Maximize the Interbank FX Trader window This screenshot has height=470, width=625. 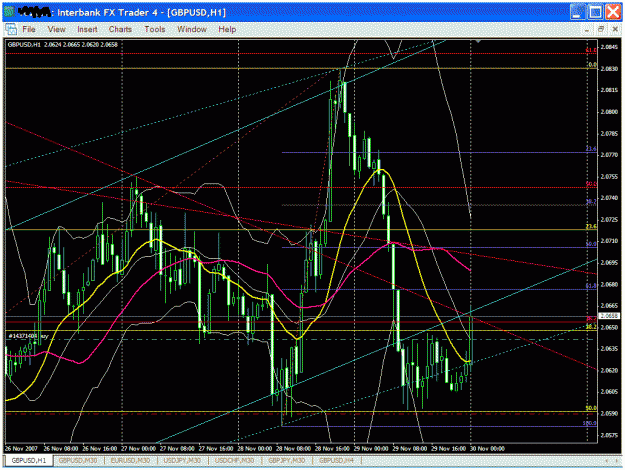coord(596,12)
